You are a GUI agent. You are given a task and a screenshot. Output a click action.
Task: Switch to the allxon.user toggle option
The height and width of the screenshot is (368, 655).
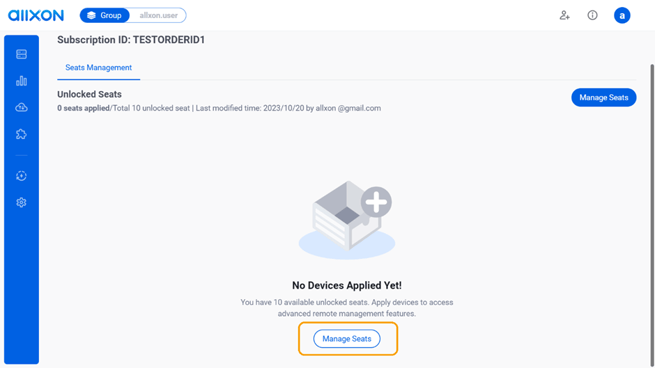tap(158, 15)
